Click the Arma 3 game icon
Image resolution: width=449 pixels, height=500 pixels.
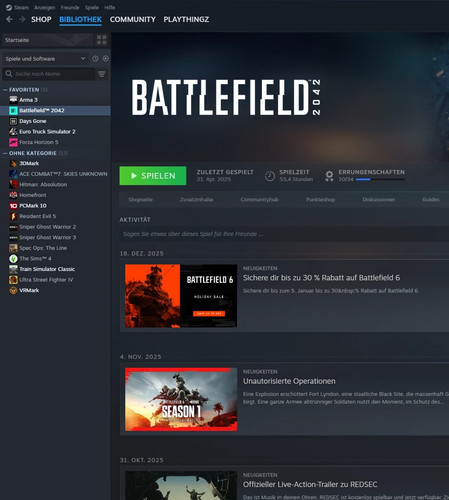pyautogui.click(x=13, y=100)
